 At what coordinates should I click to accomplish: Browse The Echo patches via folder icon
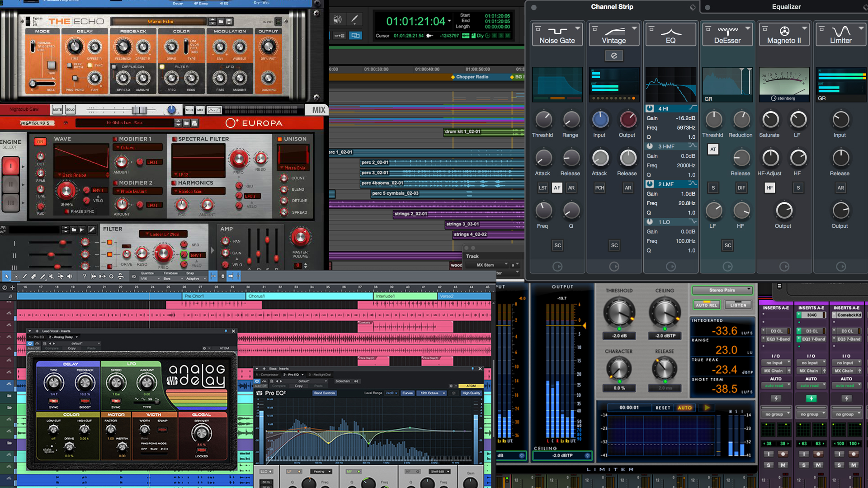point(221,21)
